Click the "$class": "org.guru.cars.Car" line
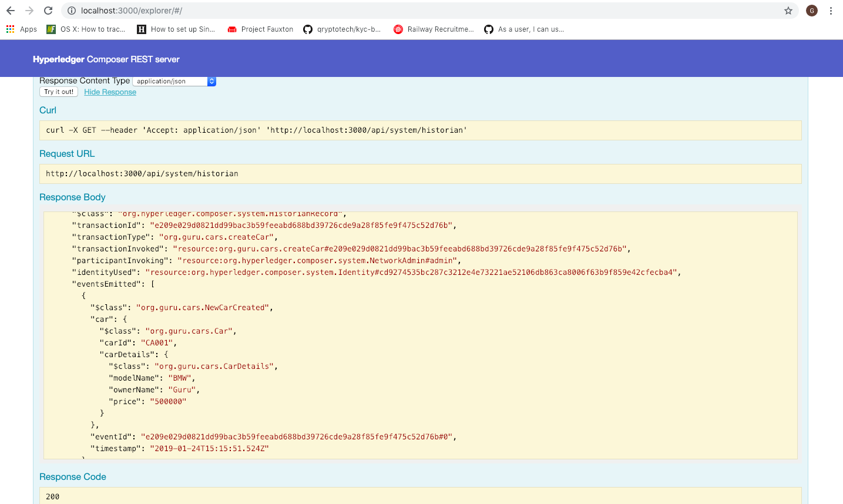 (168, 331)
